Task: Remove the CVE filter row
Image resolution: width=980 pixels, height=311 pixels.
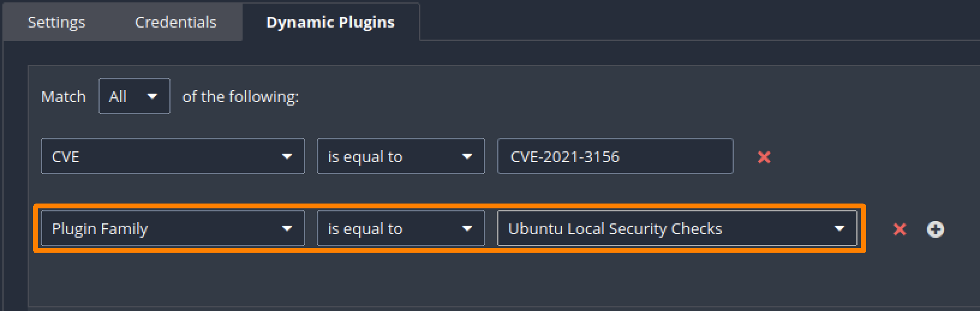Action: click(764, 157)
